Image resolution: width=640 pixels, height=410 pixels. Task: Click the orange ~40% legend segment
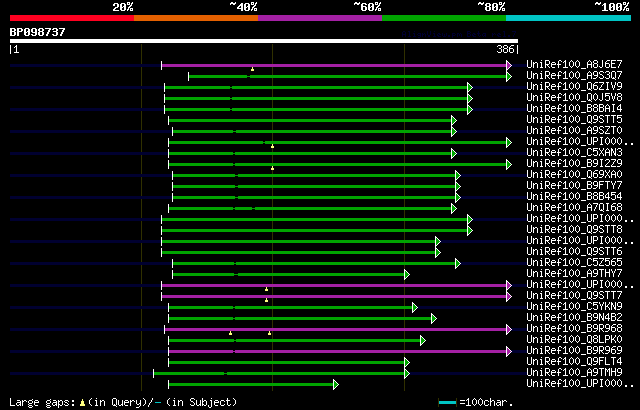[x=196, y=18]
